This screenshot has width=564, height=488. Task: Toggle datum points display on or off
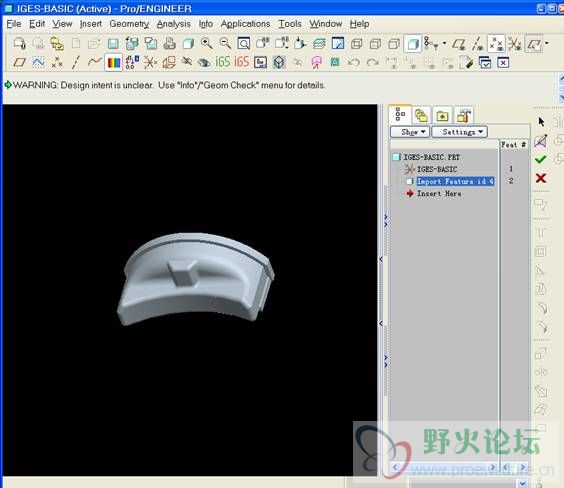pos(496,44)
